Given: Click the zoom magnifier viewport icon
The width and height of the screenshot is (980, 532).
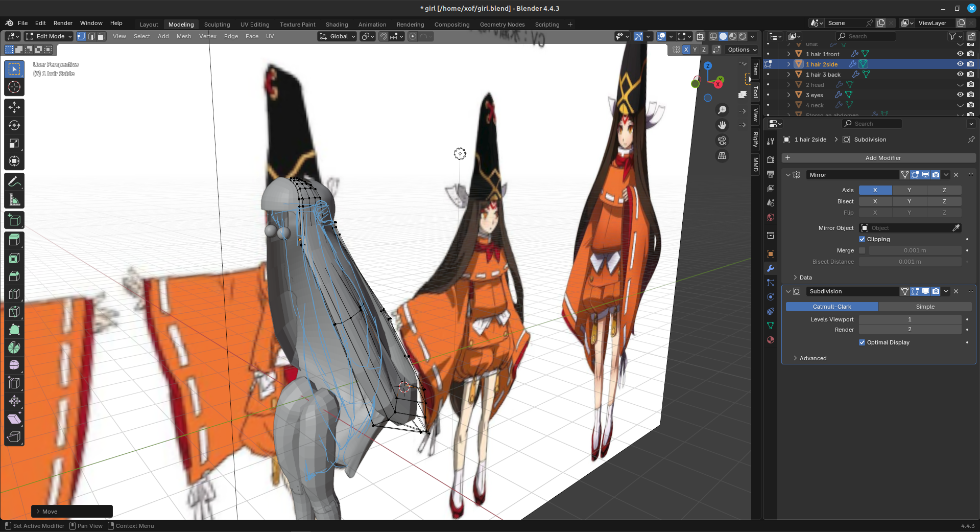Looking at the screenshot, I should 722,110.
